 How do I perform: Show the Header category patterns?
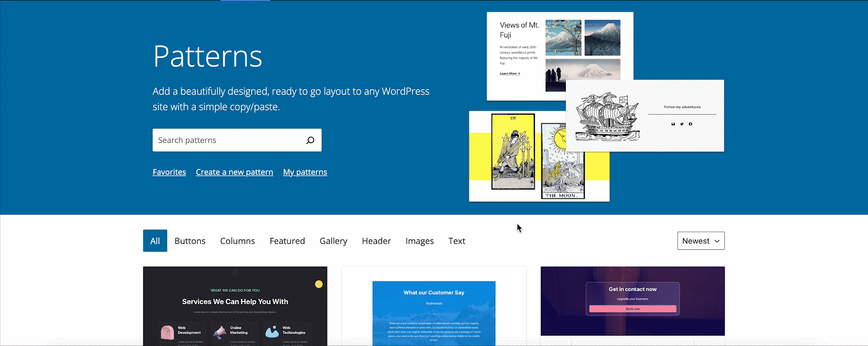(376, 241)
